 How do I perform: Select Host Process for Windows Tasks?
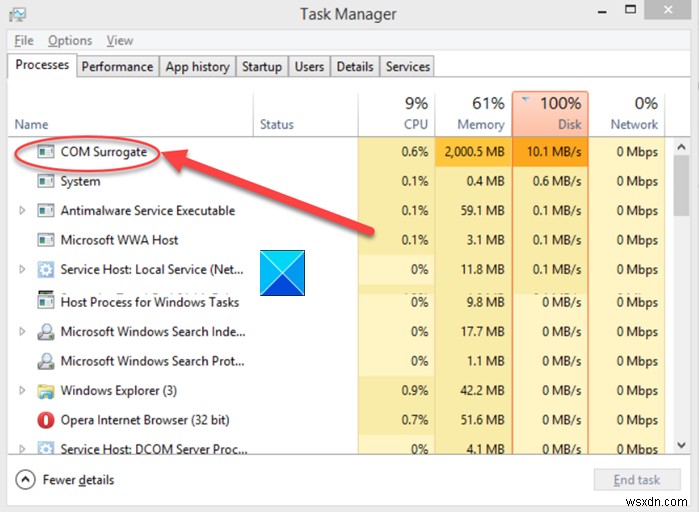(x=150, y=302)
